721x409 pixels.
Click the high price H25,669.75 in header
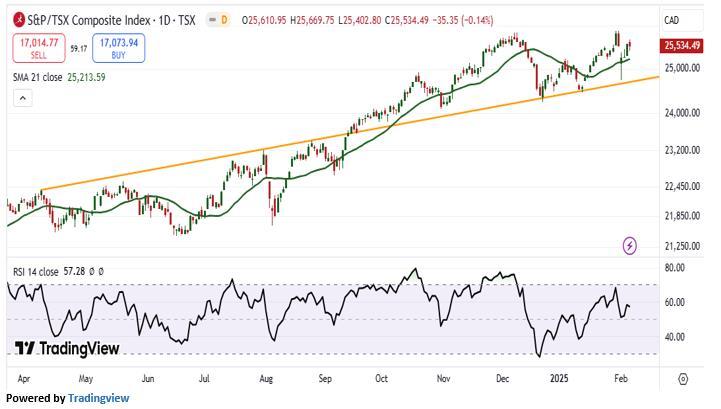pos(312,20)
